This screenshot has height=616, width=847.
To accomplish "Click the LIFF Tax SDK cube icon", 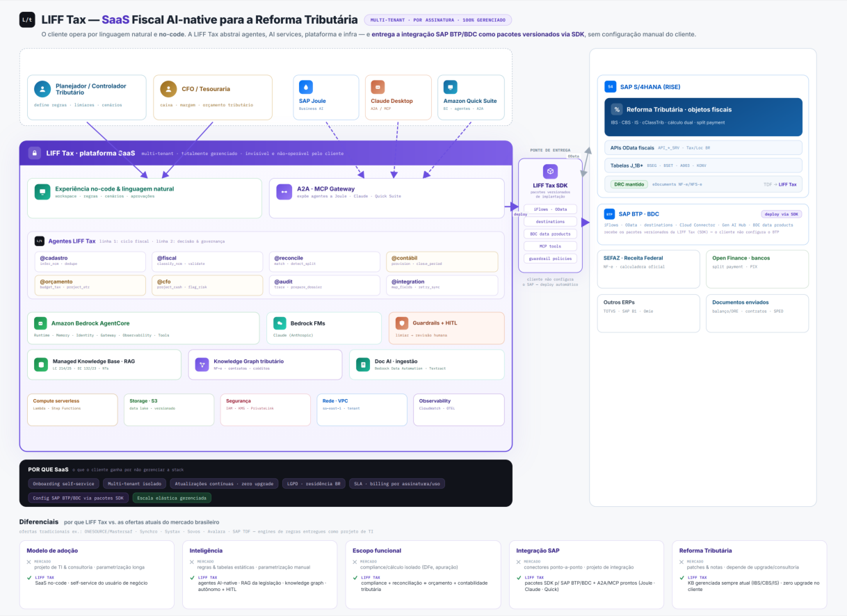I will coord(550,171).
